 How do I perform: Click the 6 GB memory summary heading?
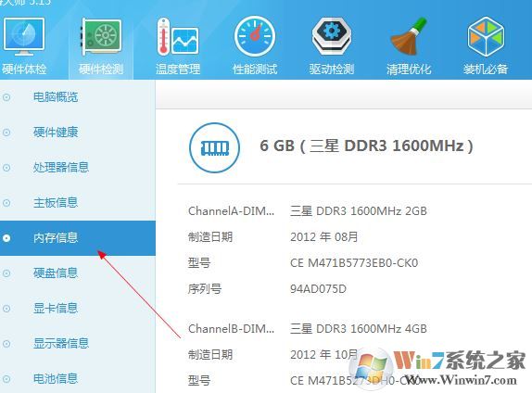366,146
